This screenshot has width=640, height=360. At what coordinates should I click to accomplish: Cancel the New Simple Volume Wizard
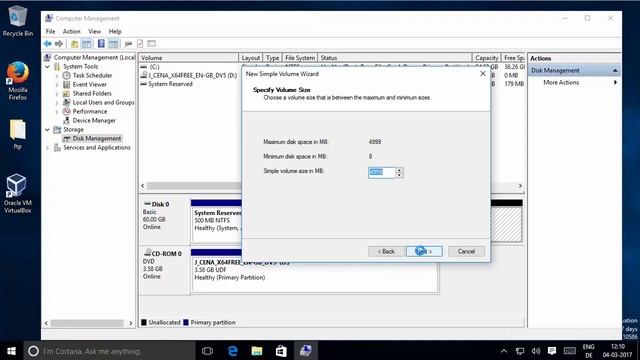(x=466, y=251)
